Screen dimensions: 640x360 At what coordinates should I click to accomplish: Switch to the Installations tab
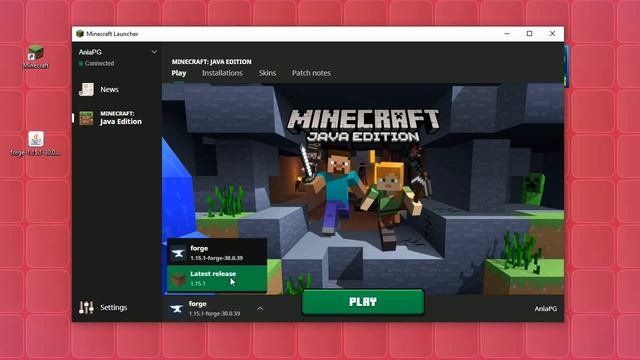pos(222,73)
